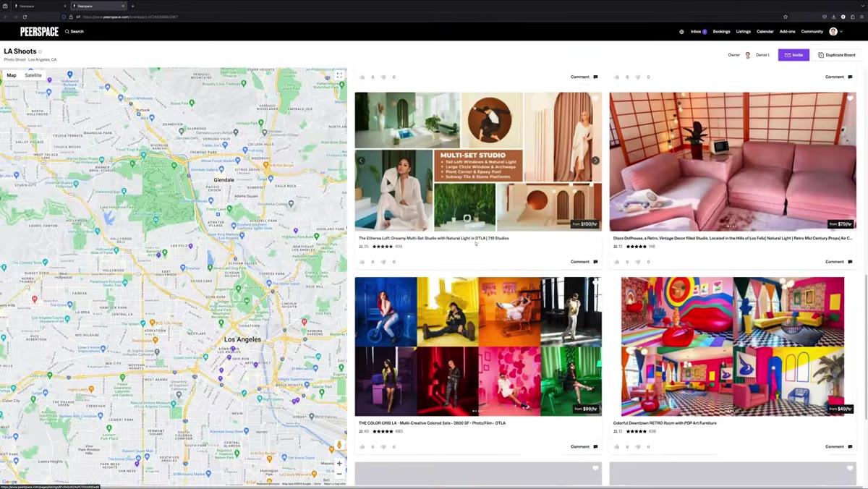This screenshot has height=489, width=868.
Task: Click the Los Angeles label on map
Action: click(242, 339)
